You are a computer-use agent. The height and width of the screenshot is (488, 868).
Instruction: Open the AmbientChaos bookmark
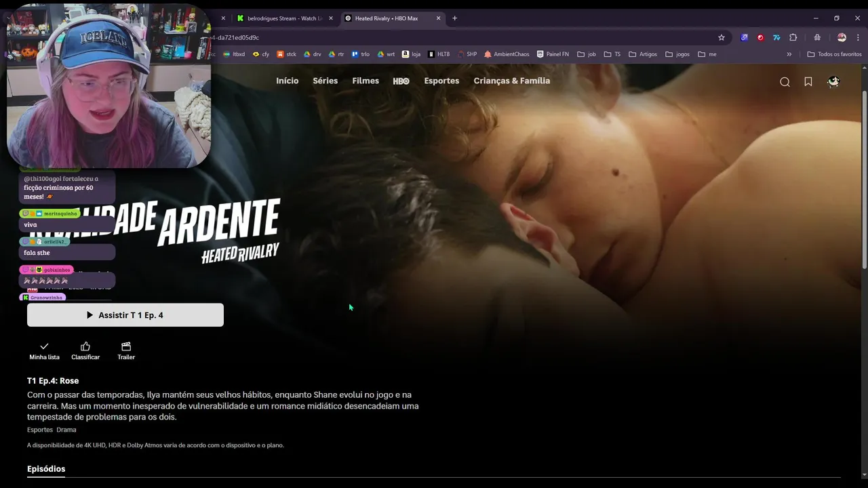[507, 54]
